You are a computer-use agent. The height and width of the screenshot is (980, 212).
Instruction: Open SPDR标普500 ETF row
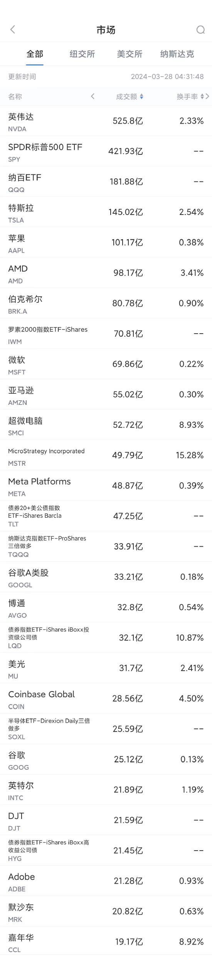click(106, 151)
